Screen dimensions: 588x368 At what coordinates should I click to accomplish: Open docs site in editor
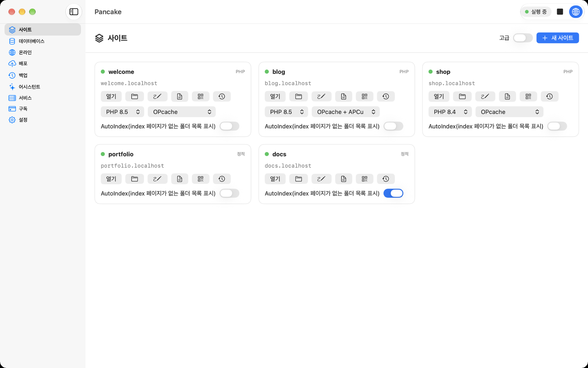tap(321, 179)
